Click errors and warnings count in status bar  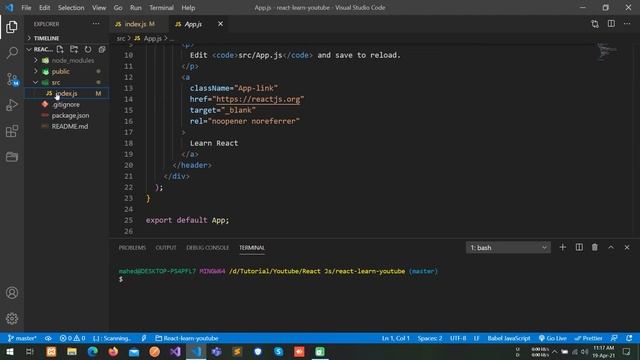click(x=72, y=338)
